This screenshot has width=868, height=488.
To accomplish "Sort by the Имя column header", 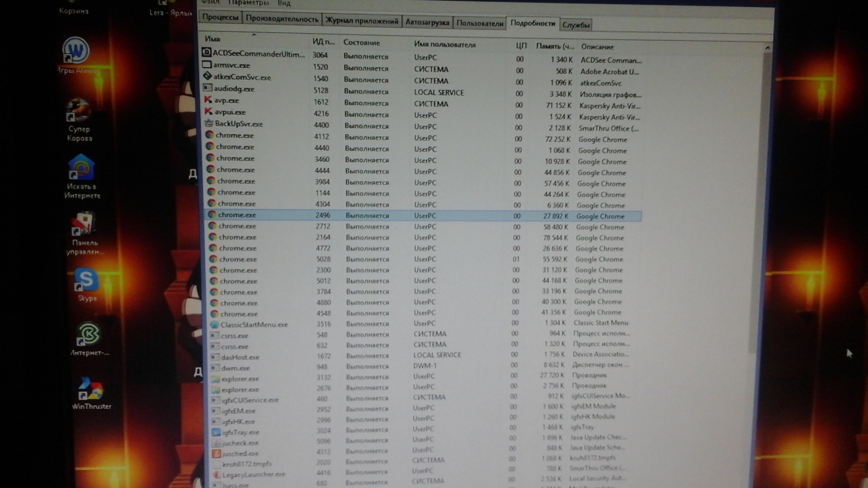I will 212,39.
